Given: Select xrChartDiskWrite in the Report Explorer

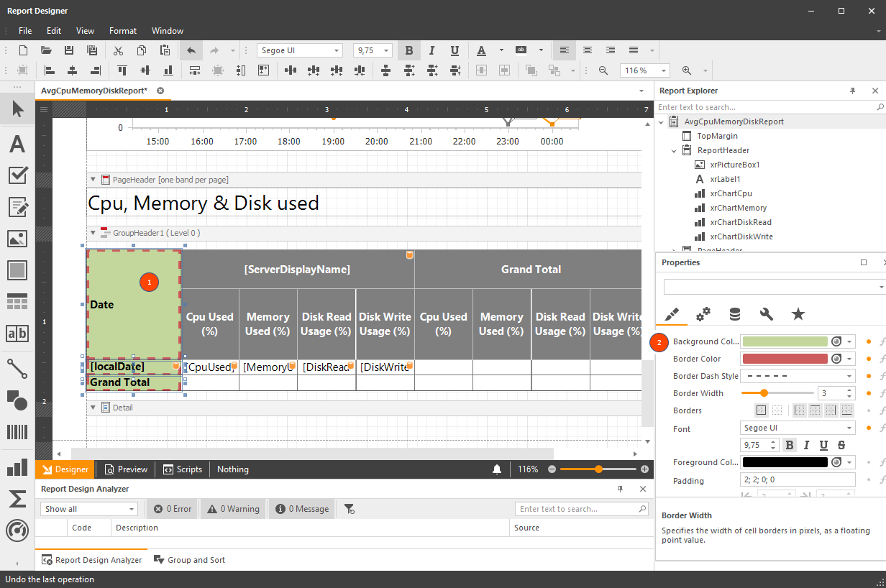Looking at the screenshot, I should coord(741,236).
